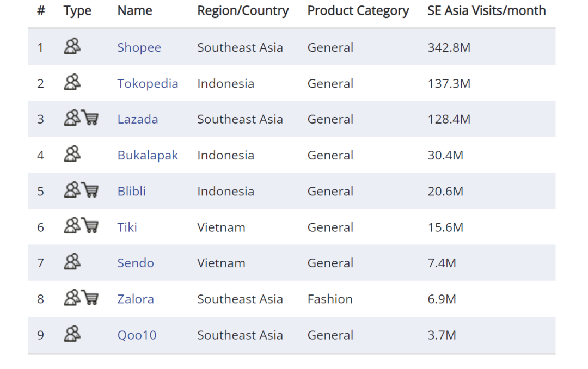Visit the Bukalapak link

(x=148, y=156)
